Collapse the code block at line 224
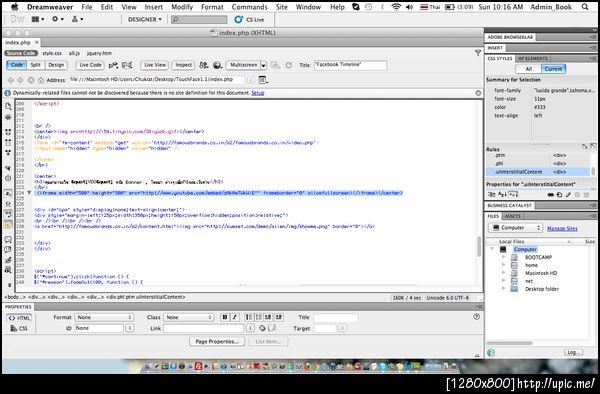Viewport: 600px width, 394px height. (x=29, y=193)
